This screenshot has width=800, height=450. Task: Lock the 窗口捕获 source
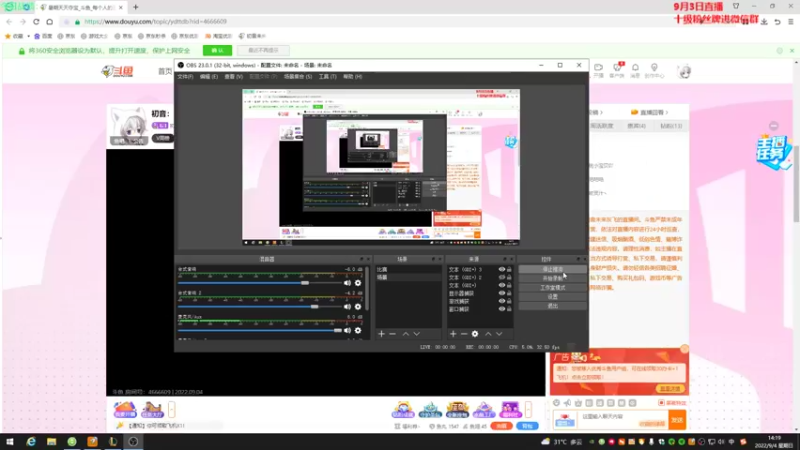(509, 309)
